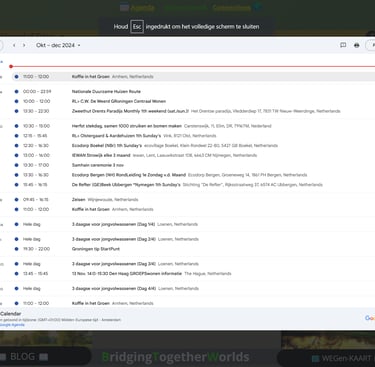Select the Herfst stekdag event row

pyautogui.click(x=193, y=126)
